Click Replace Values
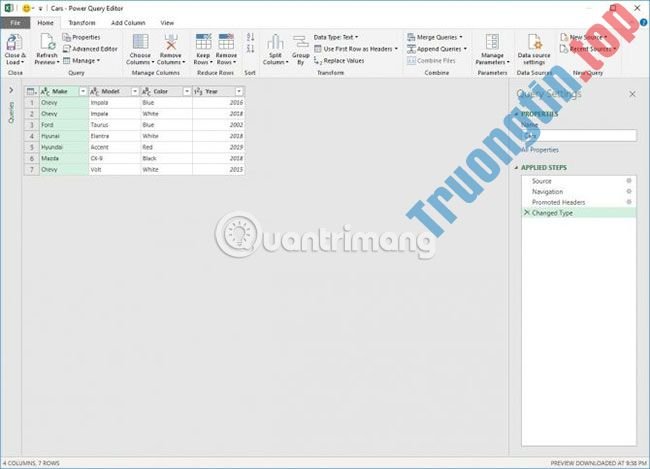Image resolution: width=650 pixels, height=469 pixels. [339, 61]
